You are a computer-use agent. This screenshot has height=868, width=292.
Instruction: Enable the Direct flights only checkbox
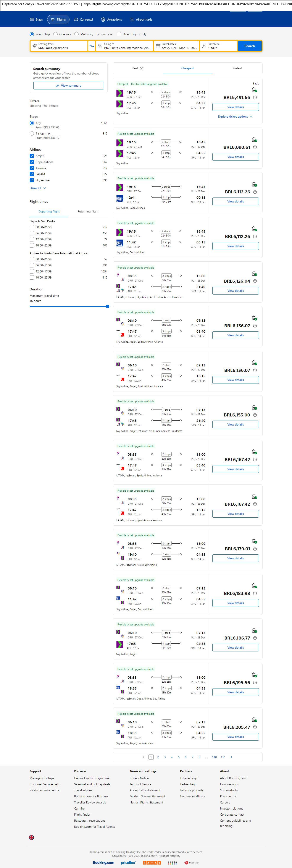point(119,34)
